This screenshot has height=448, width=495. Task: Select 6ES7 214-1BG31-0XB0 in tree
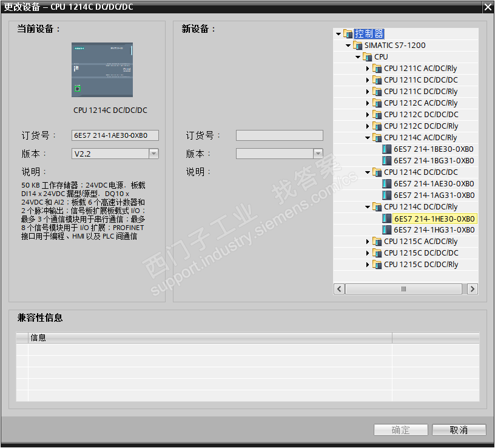pyautogui.click(x=434, y=160)
